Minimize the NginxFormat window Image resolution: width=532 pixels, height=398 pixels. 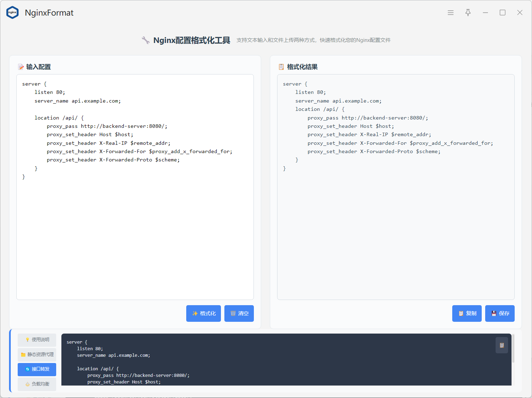(x=485, y=12)
